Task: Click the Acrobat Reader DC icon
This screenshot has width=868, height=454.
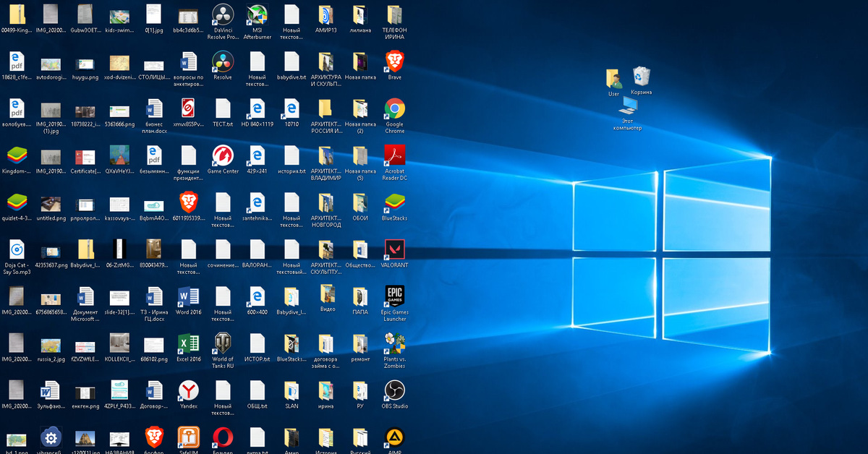Action: pos(394,155)
